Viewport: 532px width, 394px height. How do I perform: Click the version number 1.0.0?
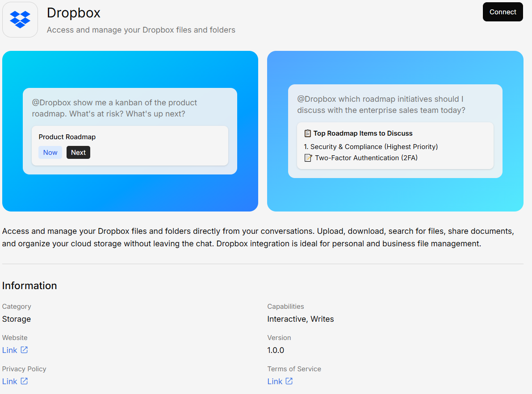pyautogui.click(x=276, y=350)
